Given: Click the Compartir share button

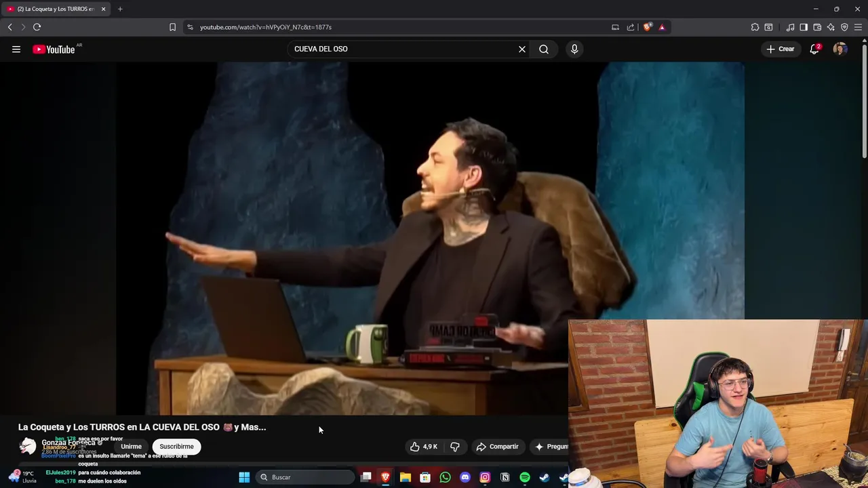Looking at the screenshot, I should 497,447.
